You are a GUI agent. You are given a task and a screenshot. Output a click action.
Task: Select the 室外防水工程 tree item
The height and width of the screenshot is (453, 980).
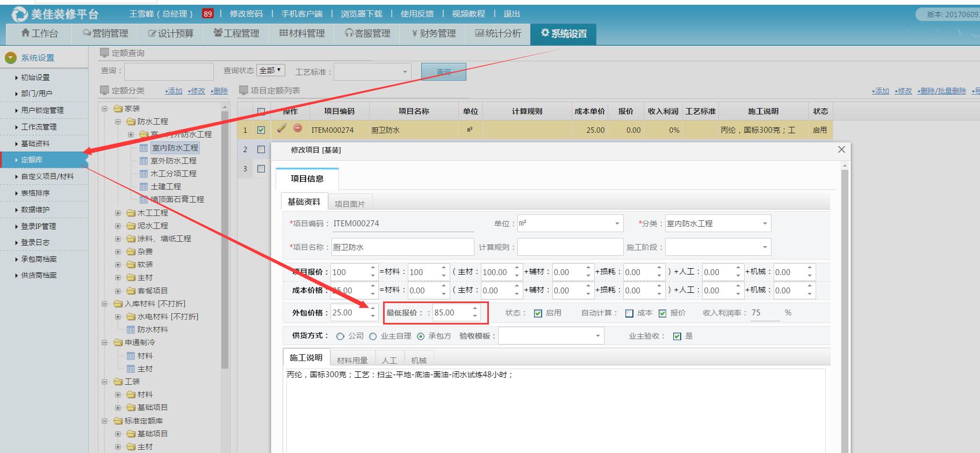point(173,161)
